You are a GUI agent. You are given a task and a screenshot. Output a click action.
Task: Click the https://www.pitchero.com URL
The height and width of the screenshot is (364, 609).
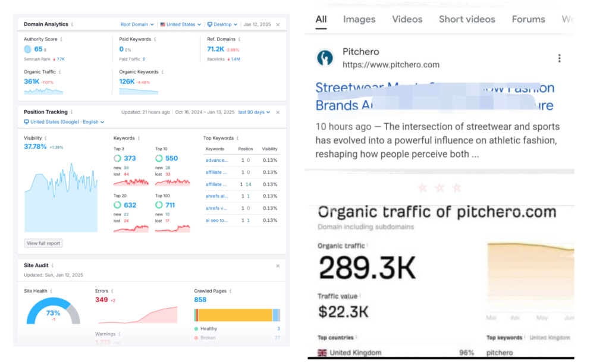click(391, 65)
